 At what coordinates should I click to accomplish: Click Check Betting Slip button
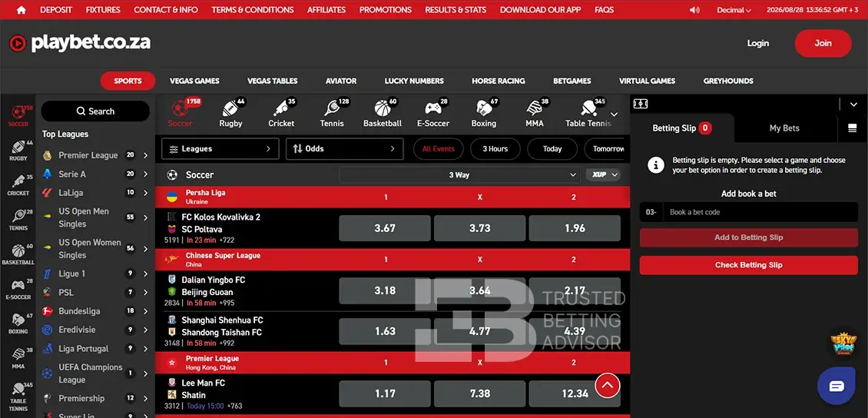pos(748,265)
